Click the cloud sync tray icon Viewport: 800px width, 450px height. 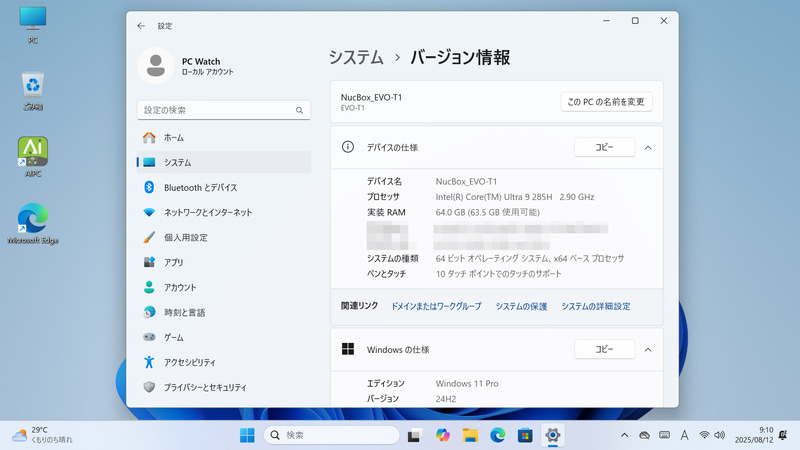click(x=644, y=435)
